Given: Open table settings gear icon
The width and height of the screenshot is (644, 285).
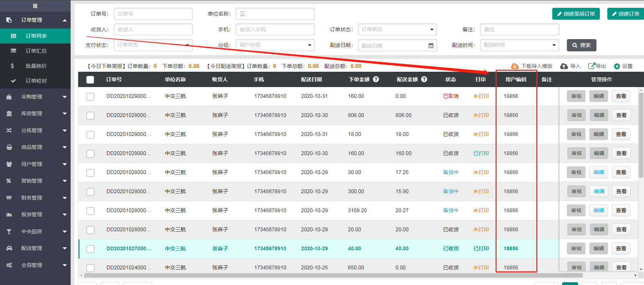Looking at the screenshot, I should pyautogui.click(x=617, y=66).
